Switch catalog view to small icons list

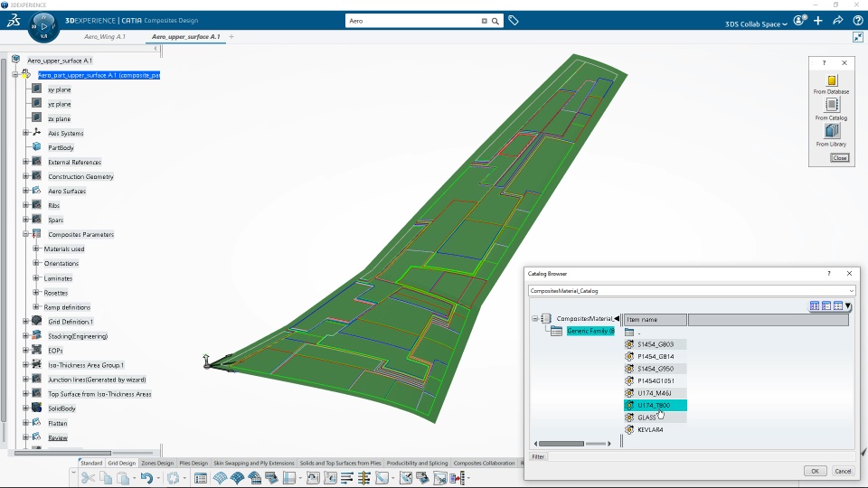(x=826, y=306)
